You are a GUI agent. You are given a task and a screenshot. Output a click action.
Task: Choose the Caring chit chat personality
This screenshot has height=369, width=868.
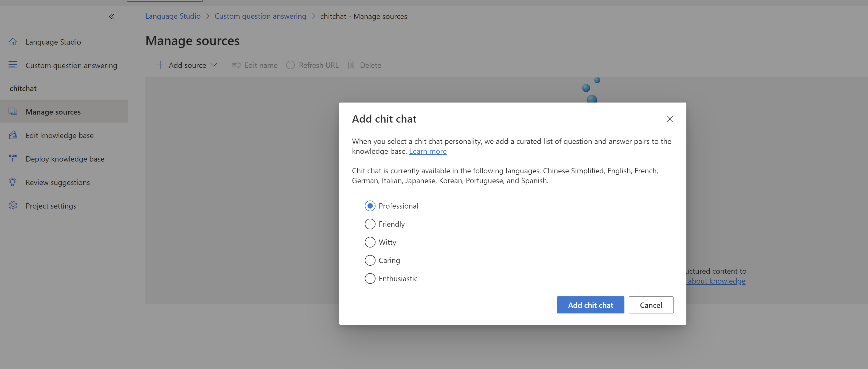pos(370,261)
